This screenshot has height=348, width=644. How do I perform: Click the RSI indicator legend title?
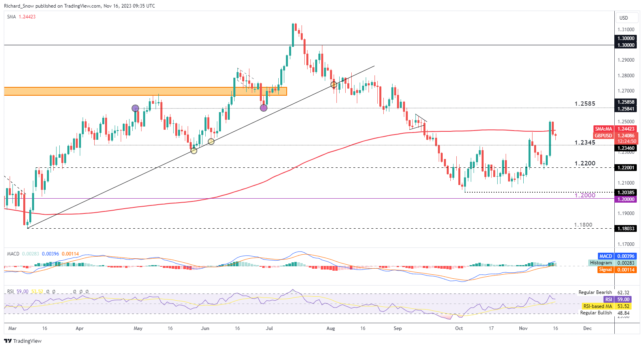tap(10, 292)
